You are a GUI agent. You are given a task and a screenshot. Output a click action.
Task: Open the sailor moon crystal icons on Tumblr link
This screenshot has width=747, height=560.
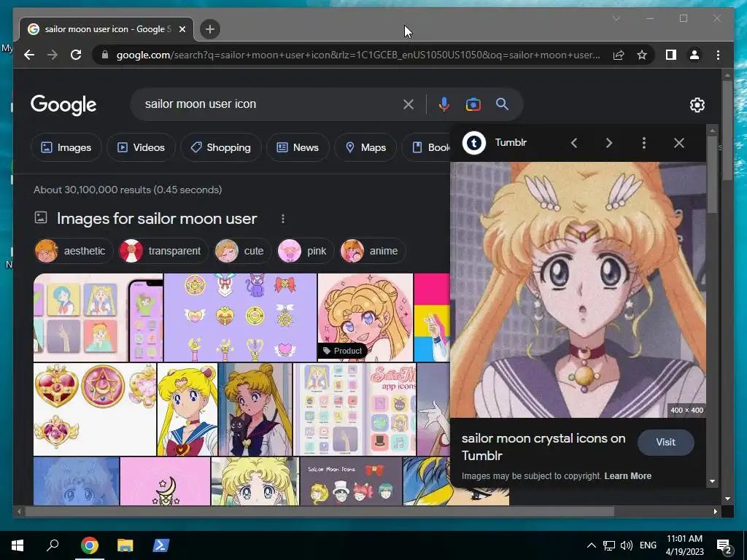pyautogui.click(x=543, y=447)
